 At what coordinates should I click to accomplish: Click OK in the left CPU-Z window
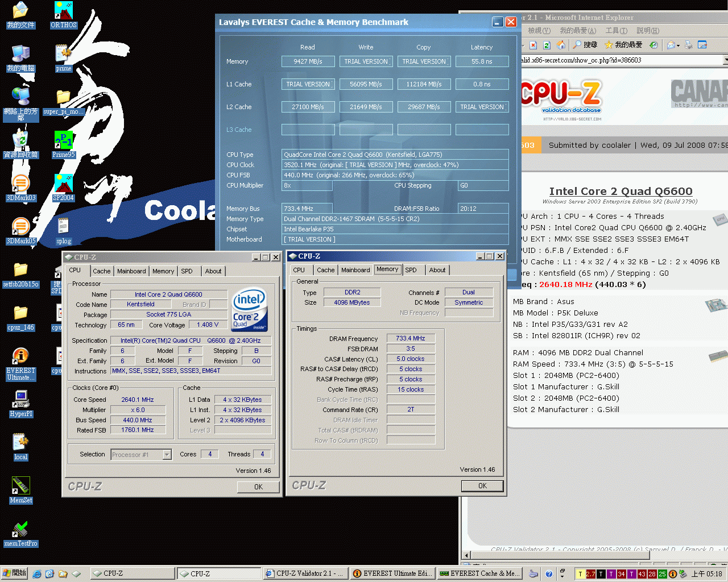(258, 487)
